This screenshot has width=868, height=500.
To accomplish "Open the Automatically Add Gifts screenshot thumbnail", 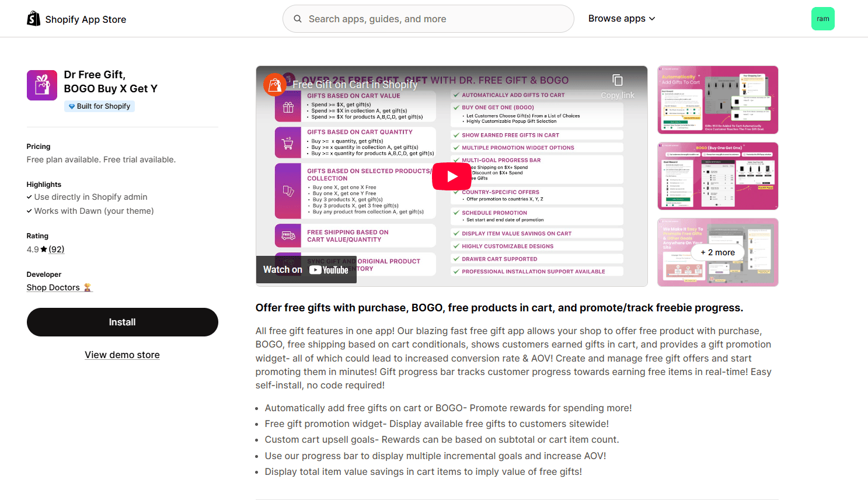I will click(717, 100).
